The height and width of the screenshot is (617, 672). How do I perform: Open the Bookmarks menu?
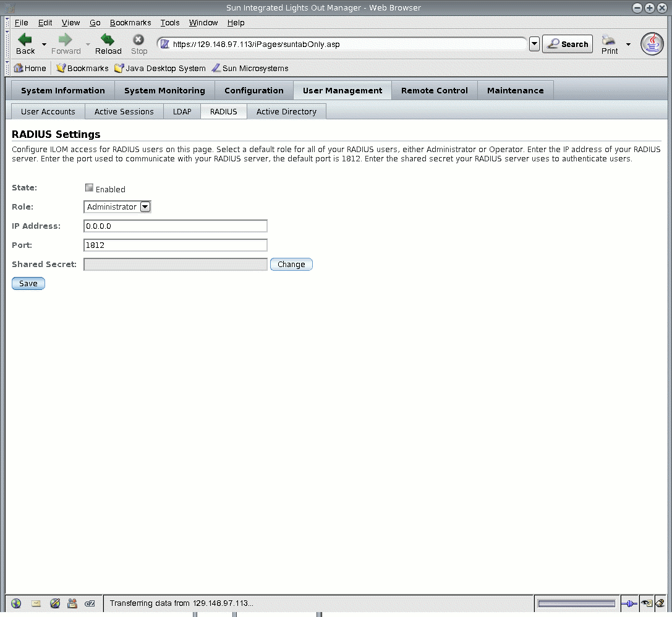coord(130,23)
